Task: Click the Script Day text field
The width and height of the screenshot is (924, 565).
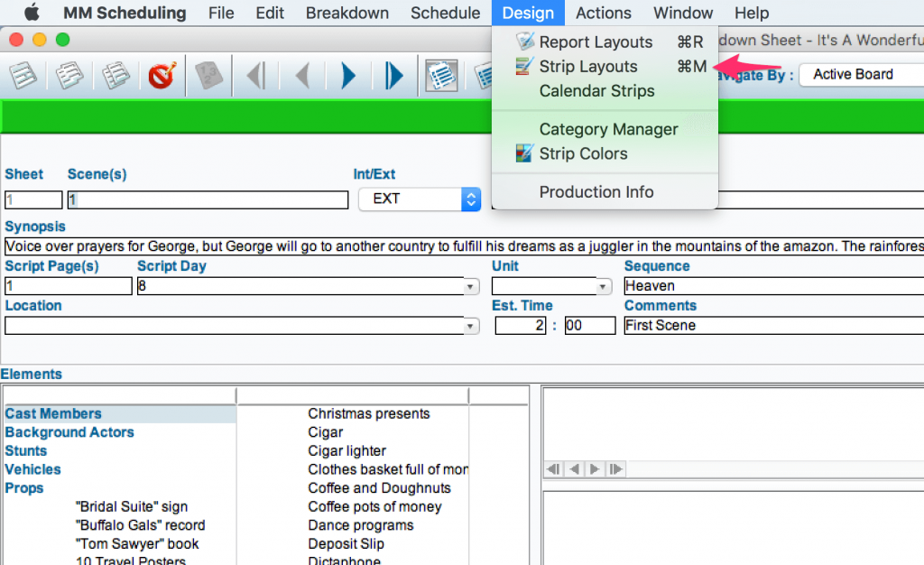Action: [x=300, y=286]
